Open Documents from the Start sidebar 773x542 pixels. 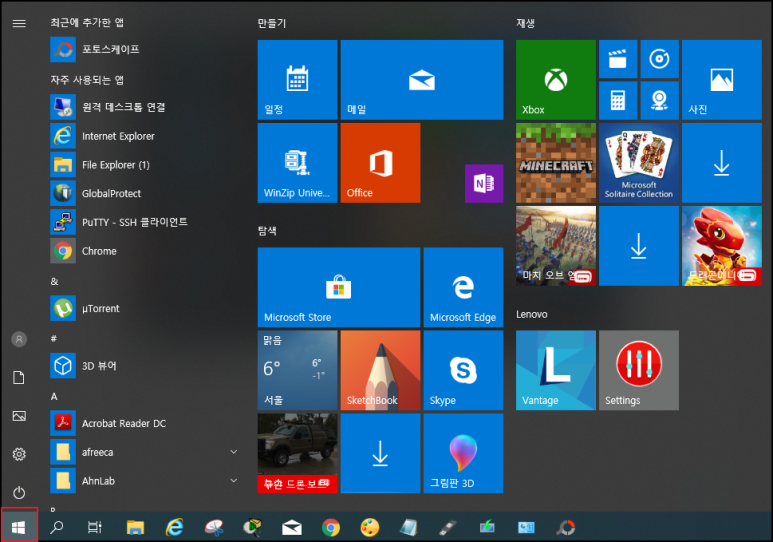coord(19,378)
